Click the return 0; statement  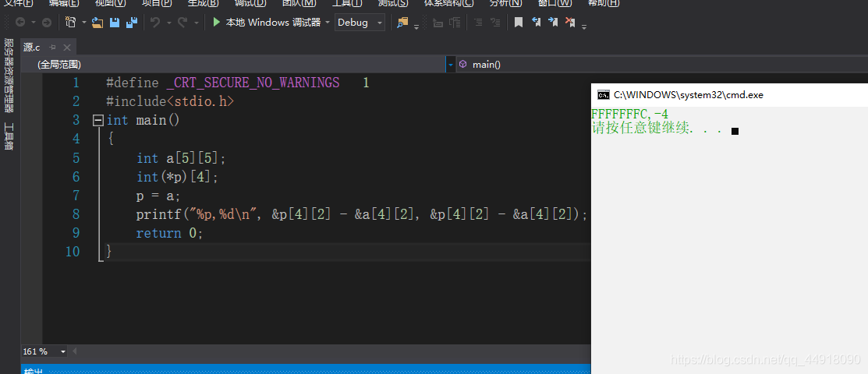(x=170, y=233)
